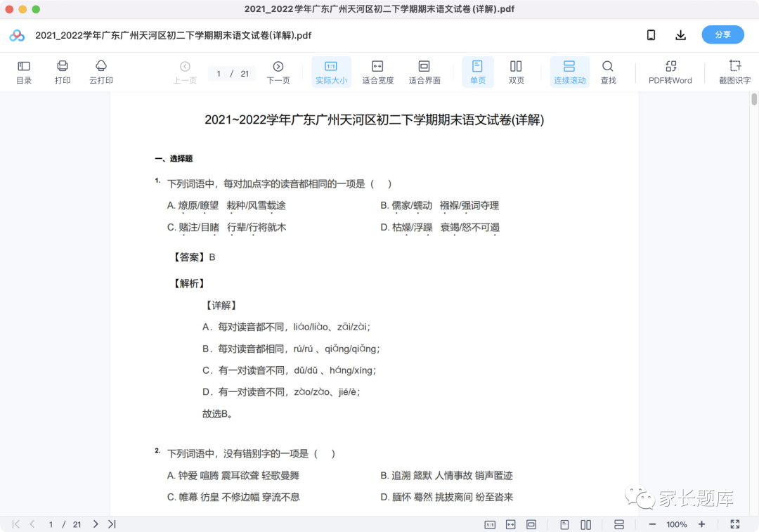Click fit width icon in bottom bar
The height and width of the screenshot is (532, 759).
click(511, 524)
